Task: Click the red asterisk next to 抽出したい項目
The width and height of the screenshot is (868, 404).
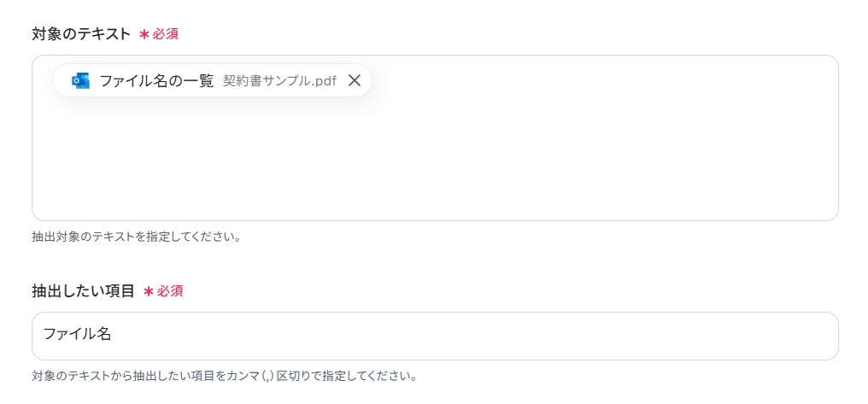Action: tap(149, 291)
